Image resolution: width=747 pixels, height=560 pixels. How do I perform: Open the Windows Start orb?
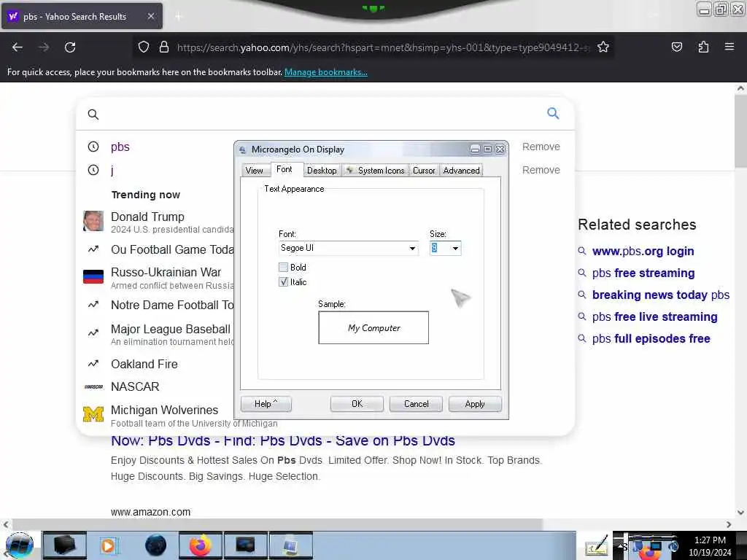20,545
